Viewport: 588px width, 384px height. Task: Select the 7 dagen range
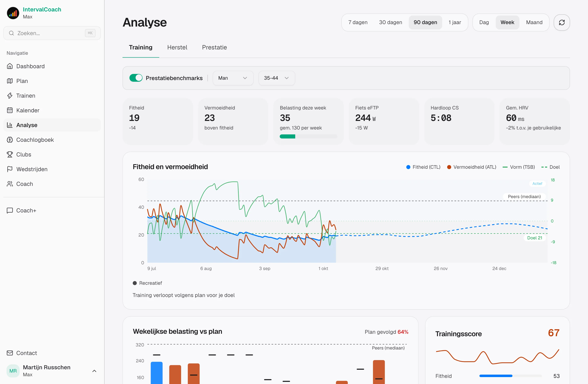pos(358,22)
